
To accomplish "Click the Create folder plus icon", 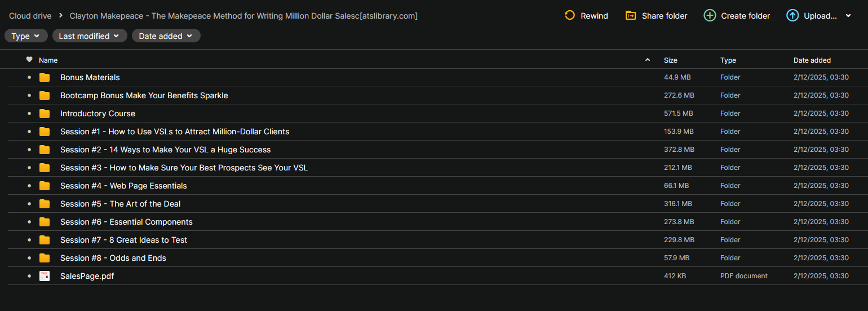I will point(710,15).
